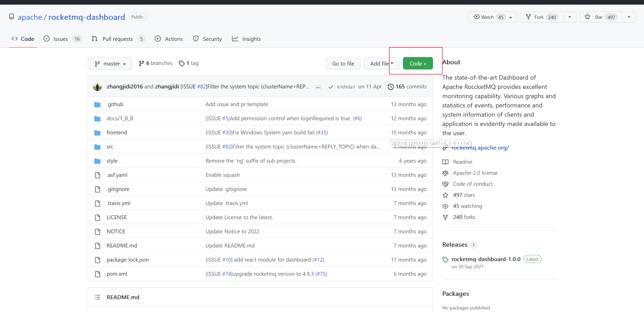Open the frontend folder
The height and width of the screenshot is (313, 644).
pyautogui.click(x=117, y=133)
